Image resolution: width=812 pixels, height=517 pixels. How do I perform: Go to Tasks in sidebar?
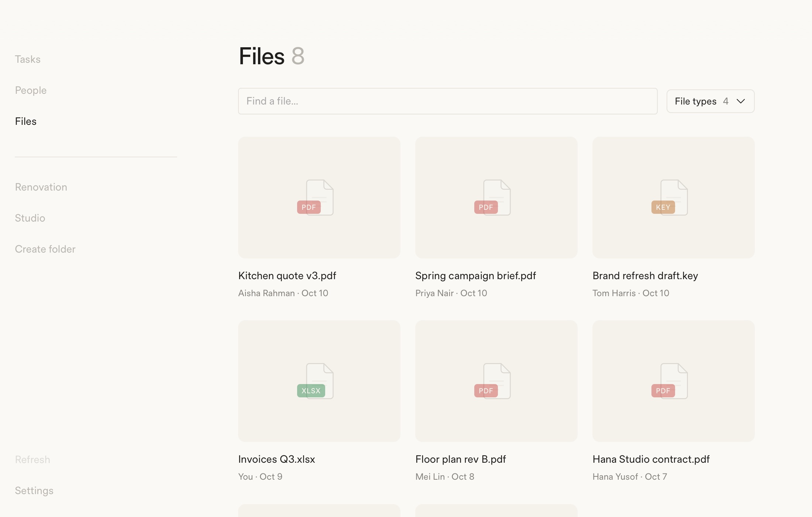tap(28, 59)
